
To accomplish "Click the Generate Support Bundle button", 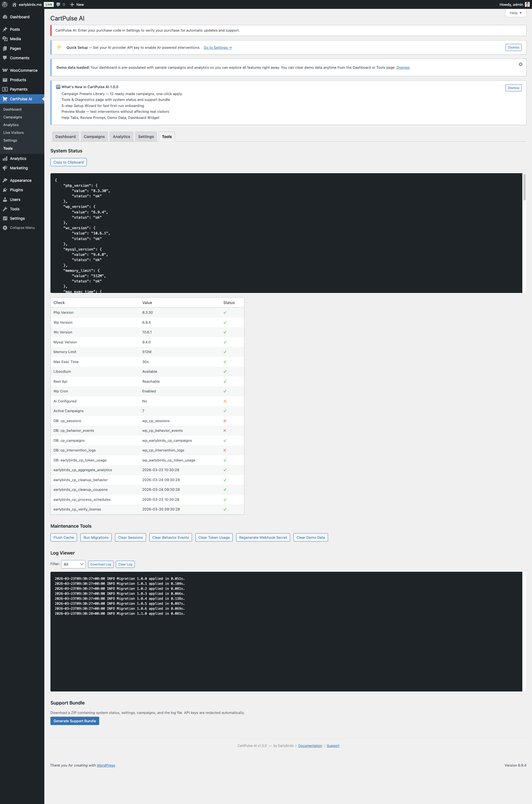I will coord(75,721).
